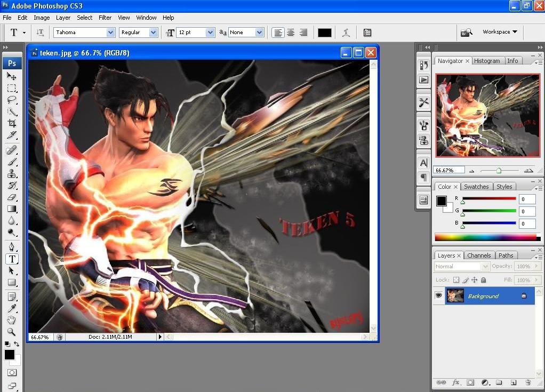Select the Brush tool
Image resolution: width=545 pixels, height=392 pixels.
tap(12, 162)
